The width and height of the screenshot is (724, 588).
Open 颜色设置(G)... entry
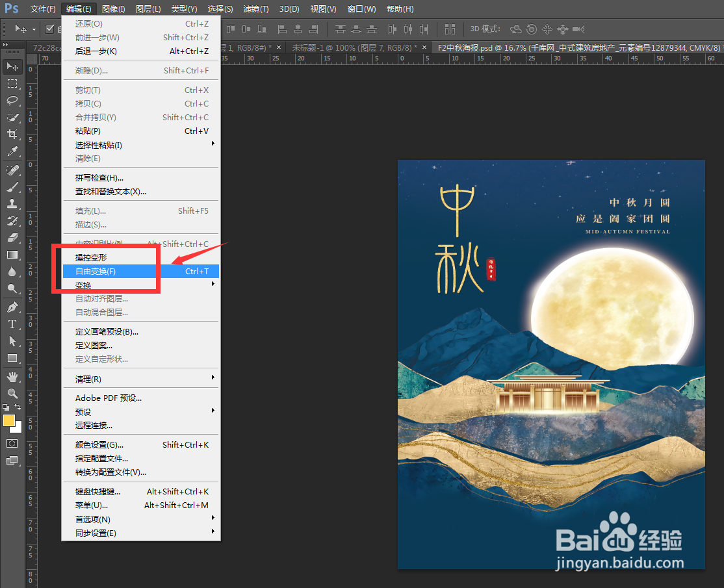pos(141,445)
